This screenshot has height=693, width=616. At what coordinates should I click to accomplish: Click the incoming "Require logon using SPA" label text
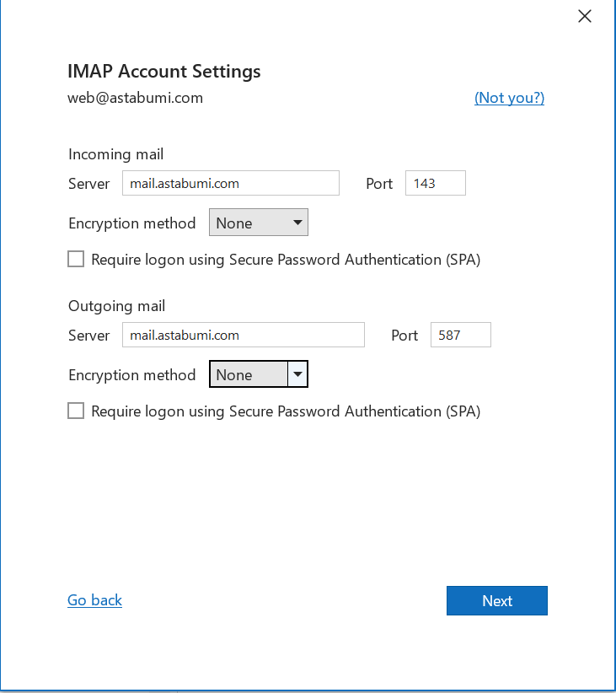coord(286,260)
